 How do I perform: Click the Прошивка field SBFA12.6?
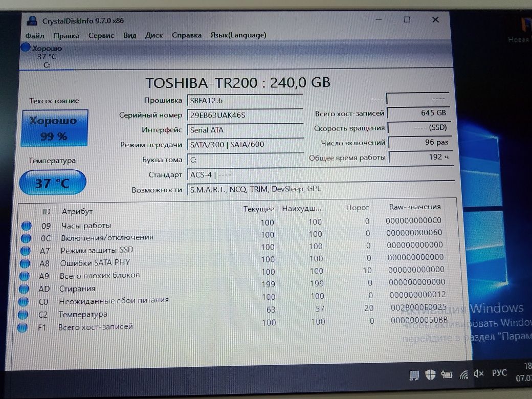click(245, 101)
